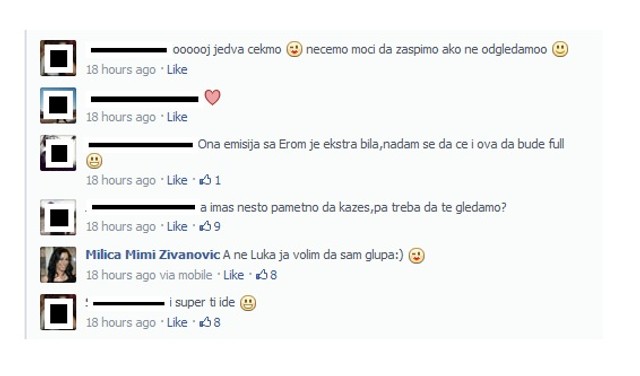Like Milica Mimi Zivanovic's comment
The height and width of the screenshot is (376, 640).
233,275
